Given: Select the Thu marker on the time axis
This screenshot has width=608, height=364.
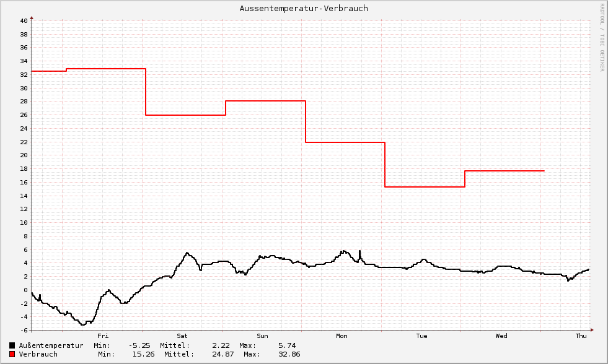Looking at the screenshot, I should pos(581,336).
